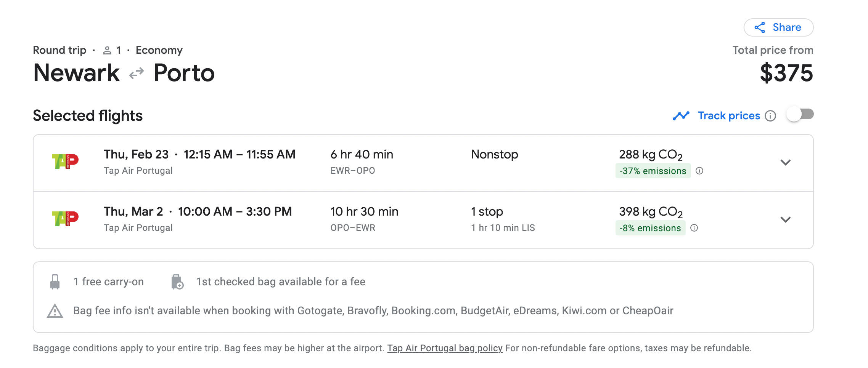Click the -37% emissions badge

click(x=653, y=171)
